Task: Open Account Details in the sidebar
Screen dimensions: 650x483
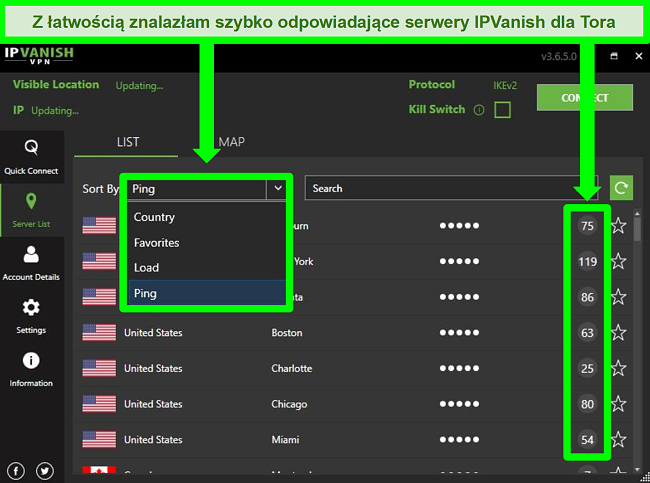Action: 32,263
